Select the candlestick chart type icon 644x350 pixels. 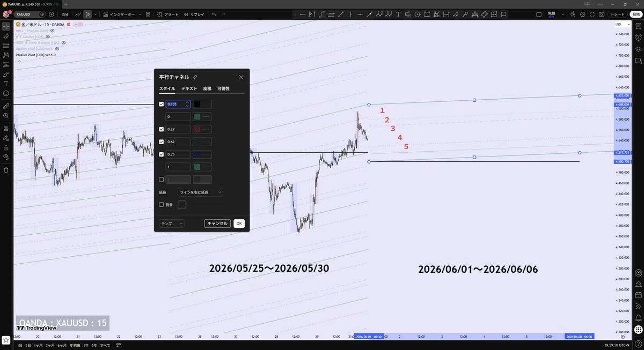(87, 14)
